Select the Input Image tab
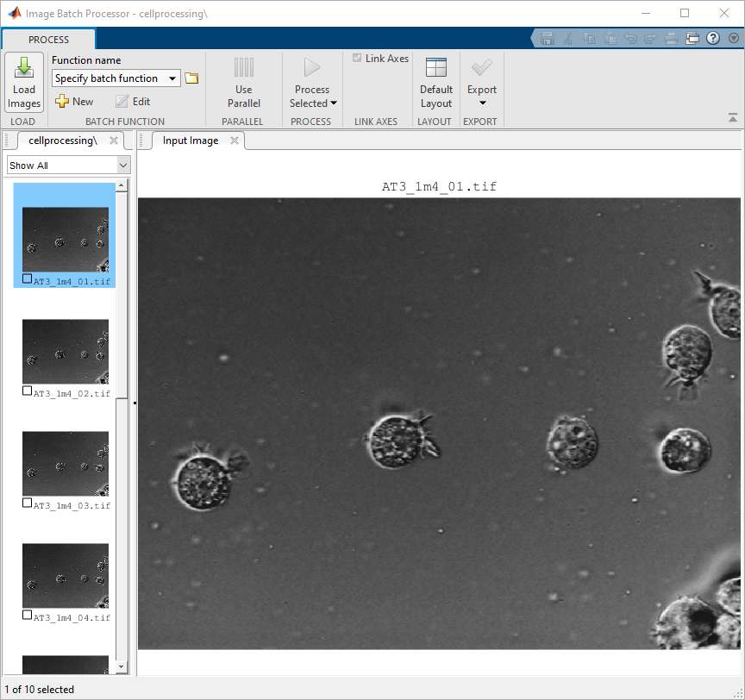Image resolution: width=745 pixels, height=700 pixels. point(191,141)
